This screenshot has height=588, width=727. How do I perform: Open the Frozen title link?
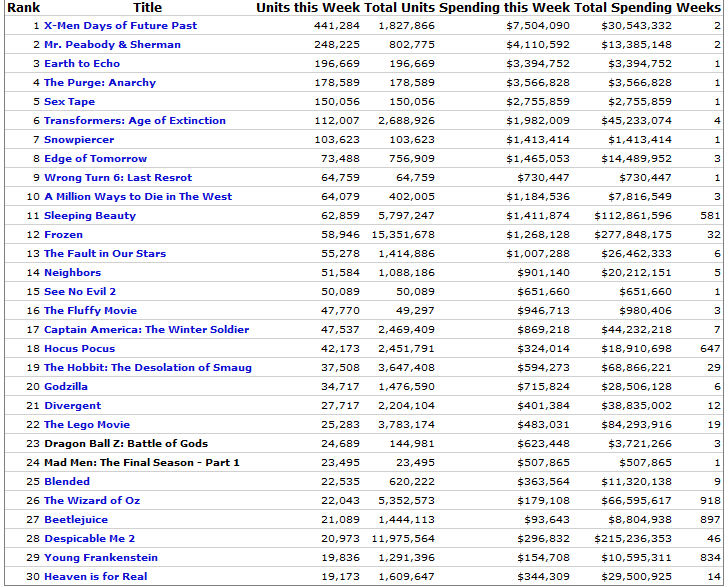click(64, 235)
